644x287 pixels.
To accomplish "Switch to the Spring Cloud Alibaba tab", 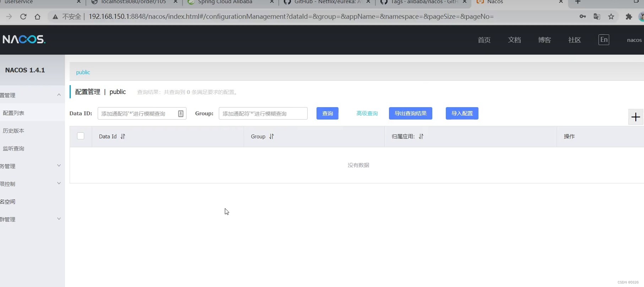I will (x=230, y=2).
